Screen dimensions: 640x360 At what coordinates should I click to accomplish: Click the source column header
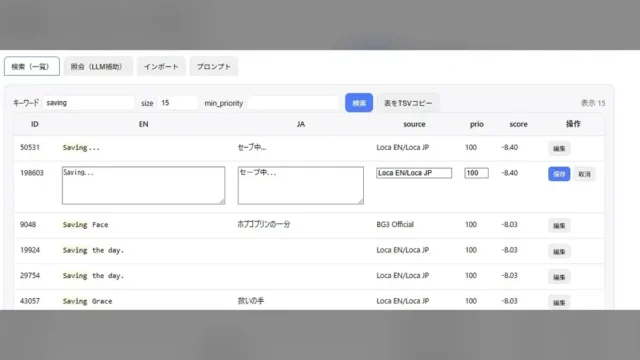414,124
